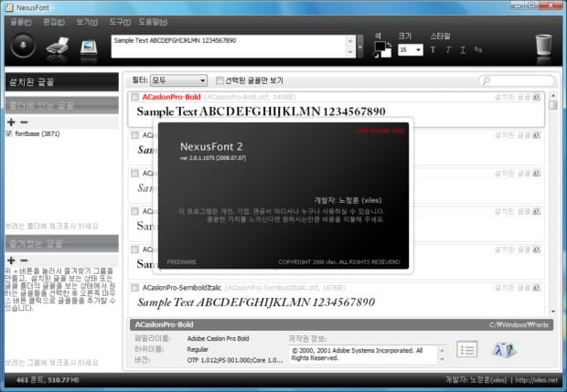
Task: Open the 도구 menu
Action: click(119, 20)
